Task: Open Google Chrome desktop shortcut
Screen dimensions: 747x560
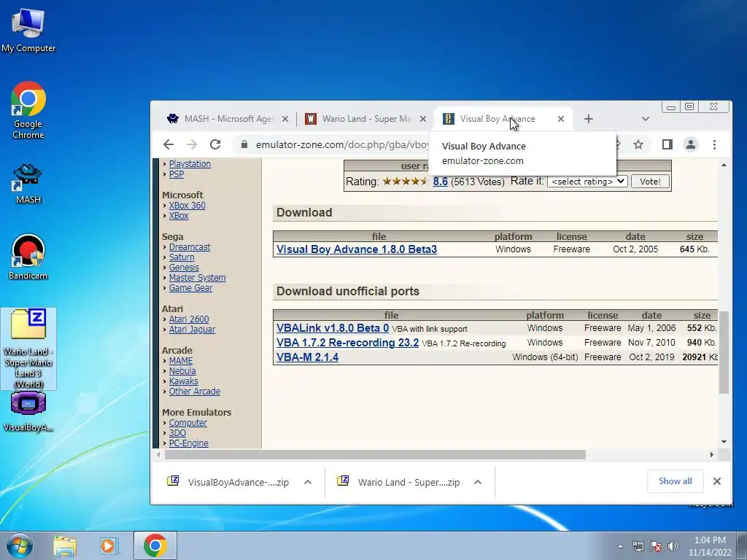Action: point(28,111)
